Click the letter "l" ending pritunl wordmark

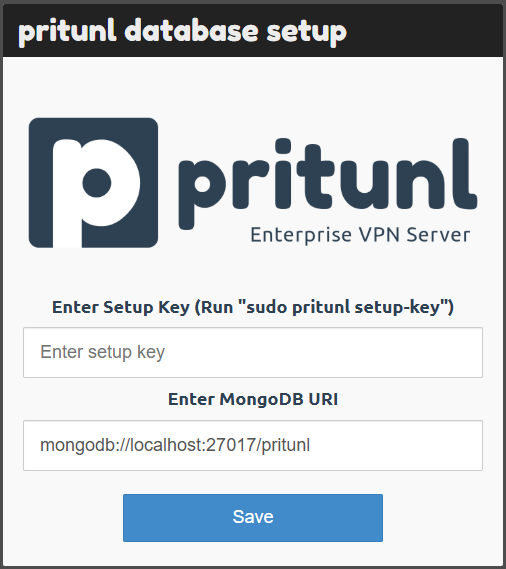pyautogui.click(x=467, y=173)
